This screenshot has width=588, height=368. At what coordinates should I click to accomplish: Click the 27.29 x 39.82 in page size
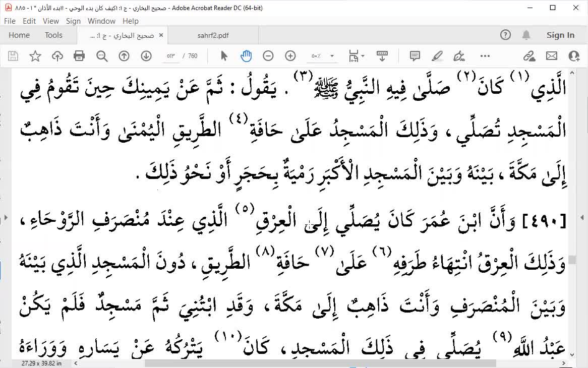point(41,363)
